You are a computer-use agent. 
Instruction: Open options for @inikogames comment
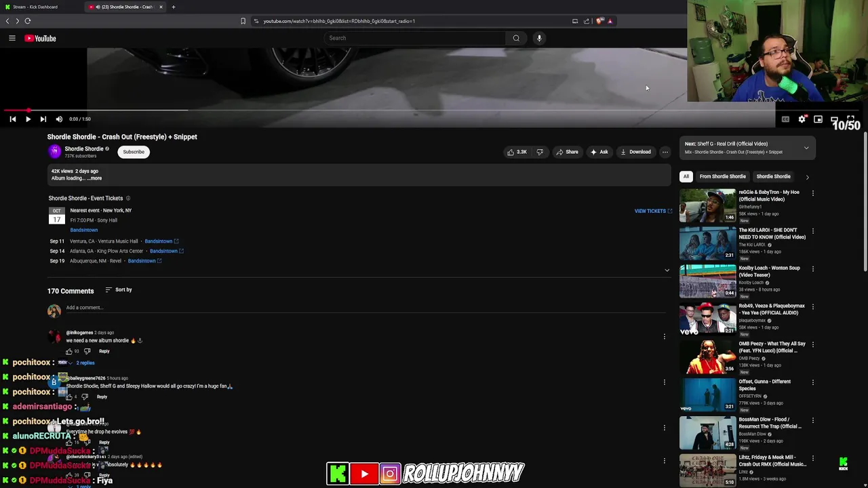pos(665,336)
